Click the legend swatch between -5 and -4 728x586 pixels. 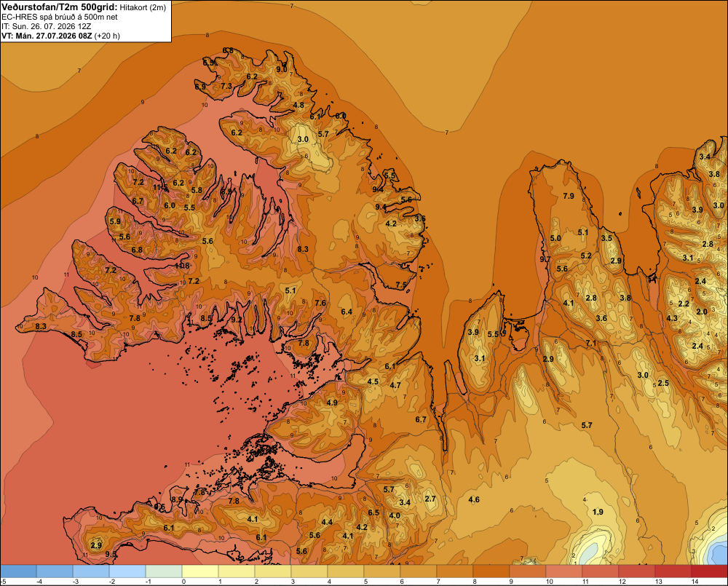(19, 571)
